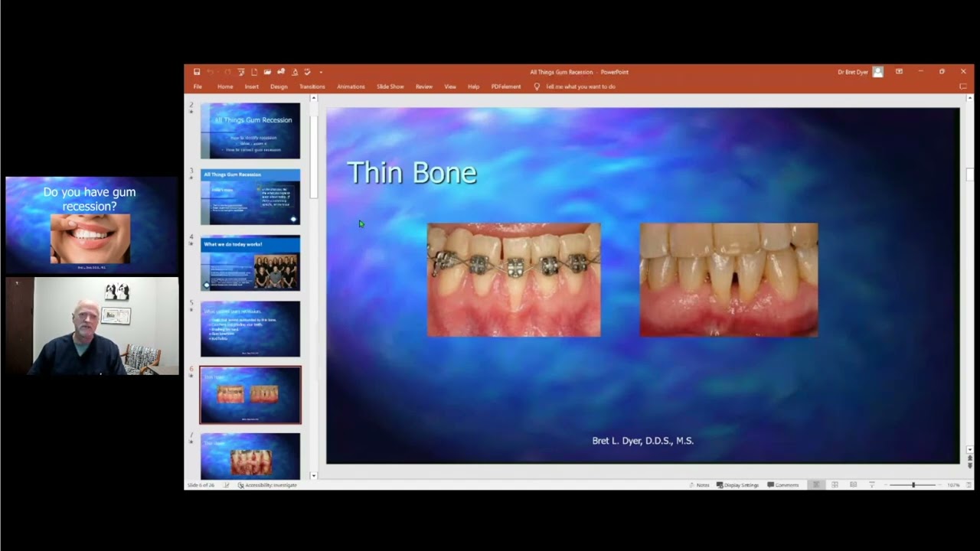Switch to Slide Sorter view icon
Screen dimensions: 980x551
point(835,485)
